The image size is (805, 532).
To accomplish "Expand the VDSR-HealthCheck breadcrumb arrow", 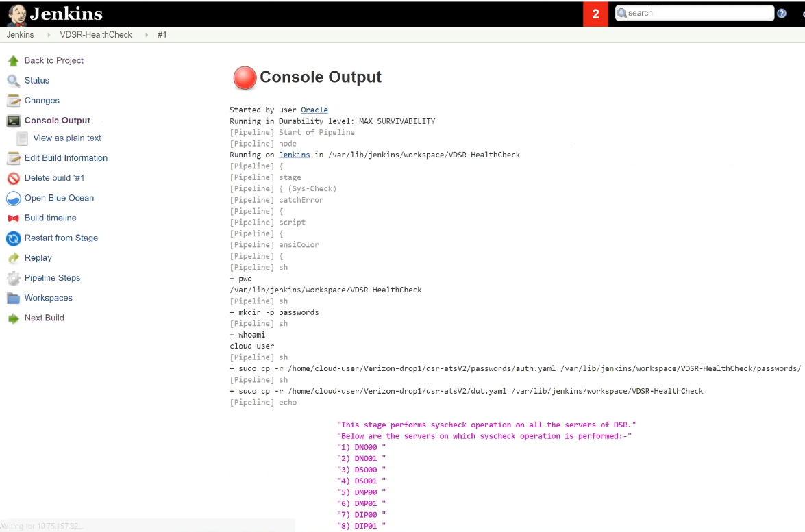I will coord(147,35).
